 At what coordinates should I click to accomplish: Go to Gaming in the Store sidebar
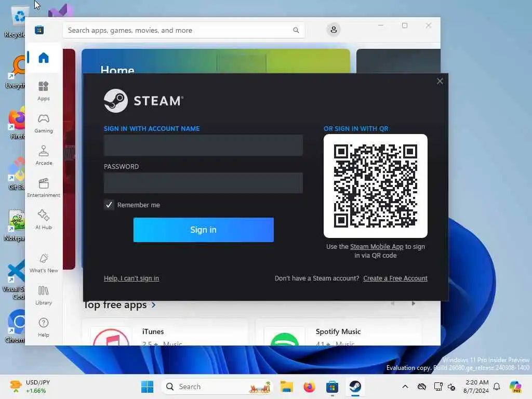[44, 123]
